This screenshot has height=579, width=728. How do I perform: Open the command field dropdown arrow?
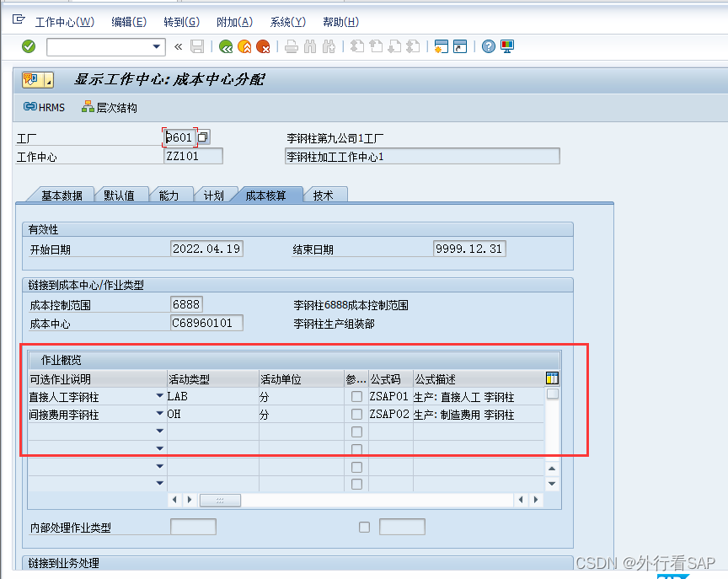157,46
